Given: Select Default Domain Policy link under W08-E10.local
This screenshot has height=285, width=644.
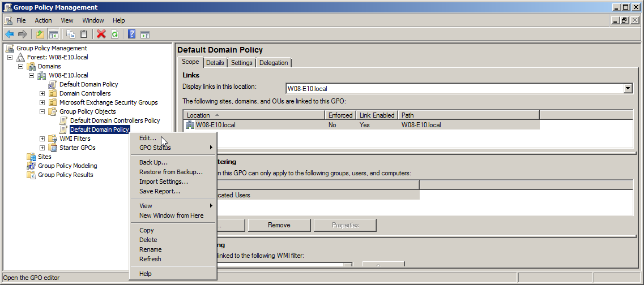Looking at the screenshot, I should (89, 84).
